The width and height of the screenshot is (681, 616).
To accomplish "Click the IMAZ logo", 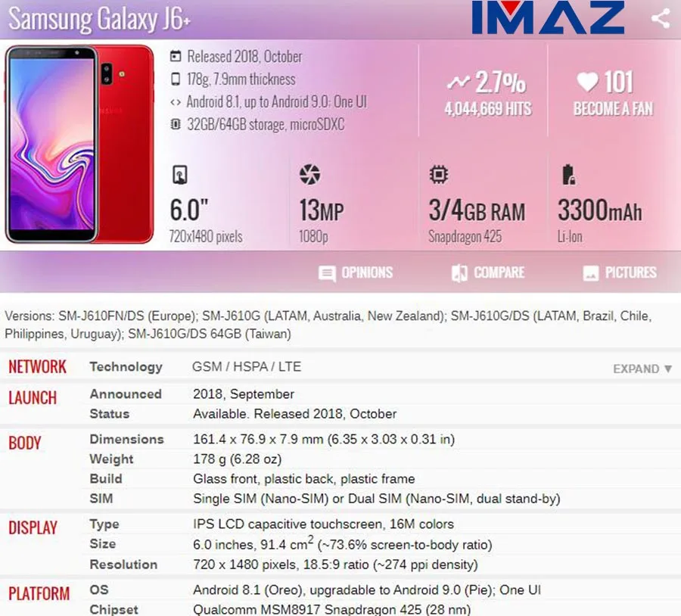I will (548, 18).
